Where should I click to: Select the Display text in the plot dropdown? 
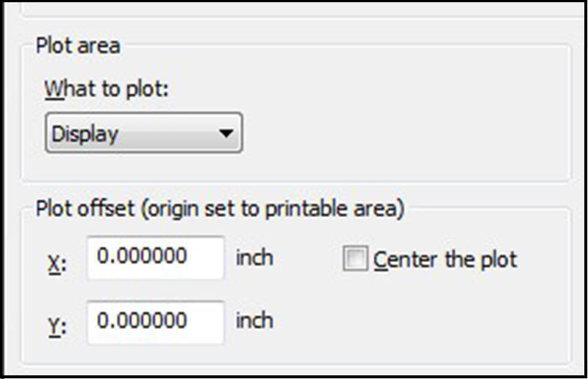(x=85, y=134)
